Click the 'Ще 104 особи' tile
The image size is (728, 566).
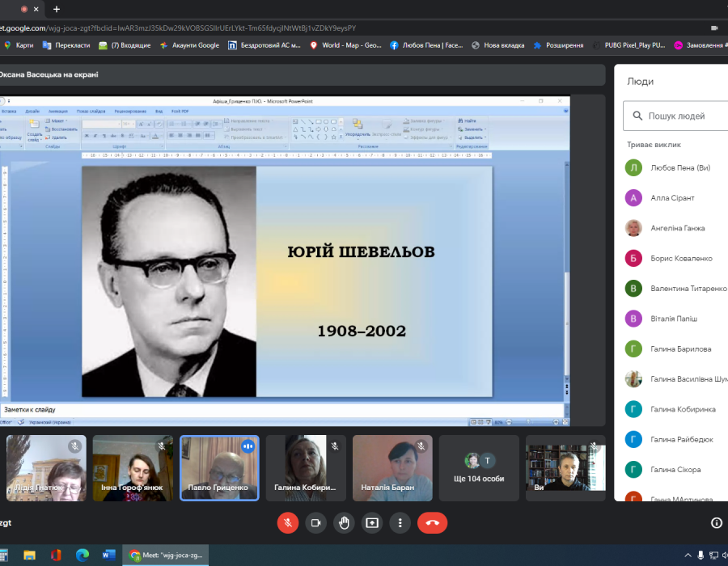click(x=478, y=467)
